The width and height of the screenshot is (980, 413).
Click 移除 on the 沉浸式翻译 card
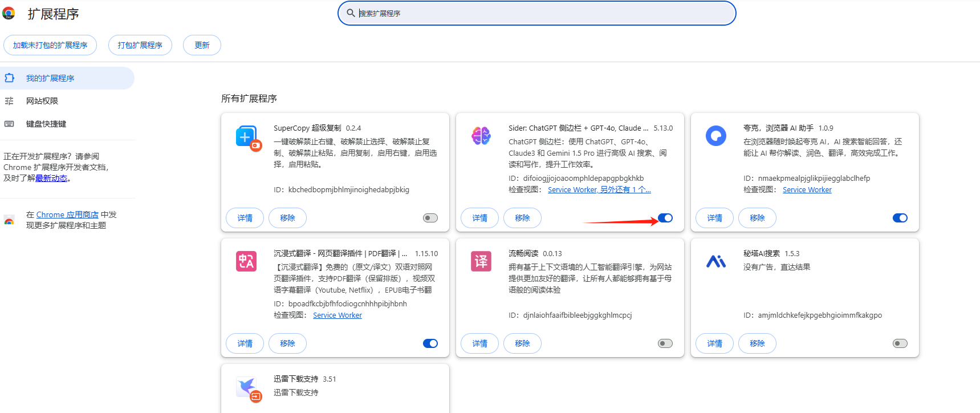pos(287,343)
